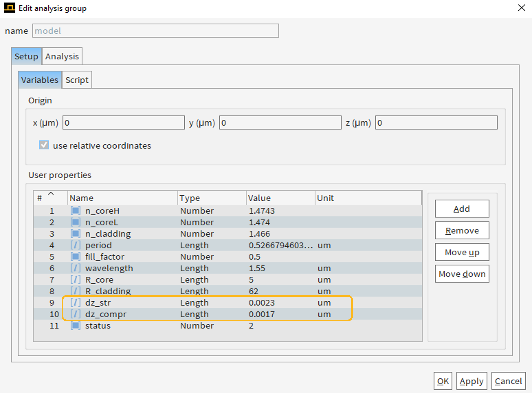The width and height of the screenshot is (532, 393).
Task: Select the period property name
Action: click(98, 245)
